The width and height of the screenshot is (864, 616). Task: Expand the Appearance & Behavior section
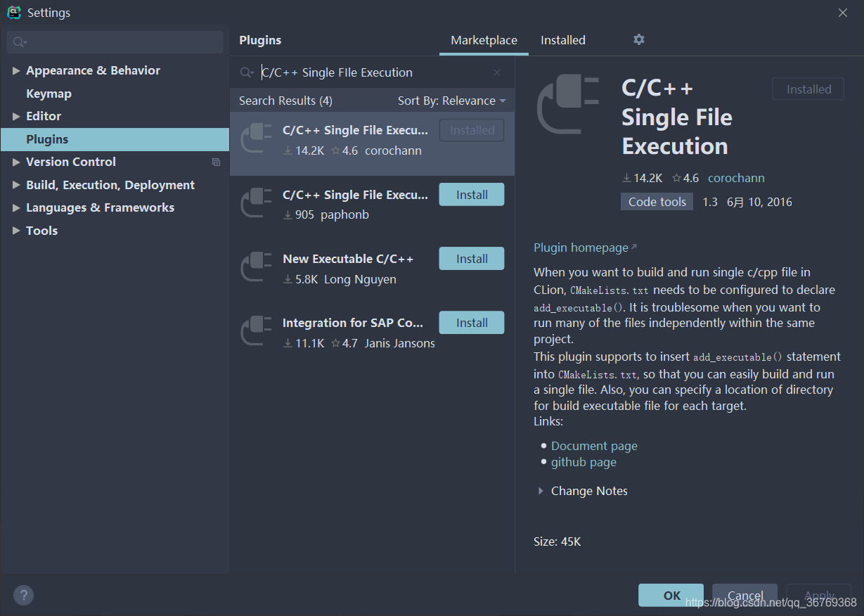pos(16,70)
